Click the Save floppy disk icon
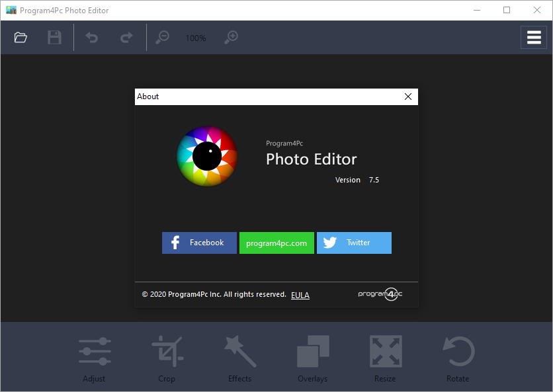The width and height of the screenshot is (553, 392). (x=54, y=38)
